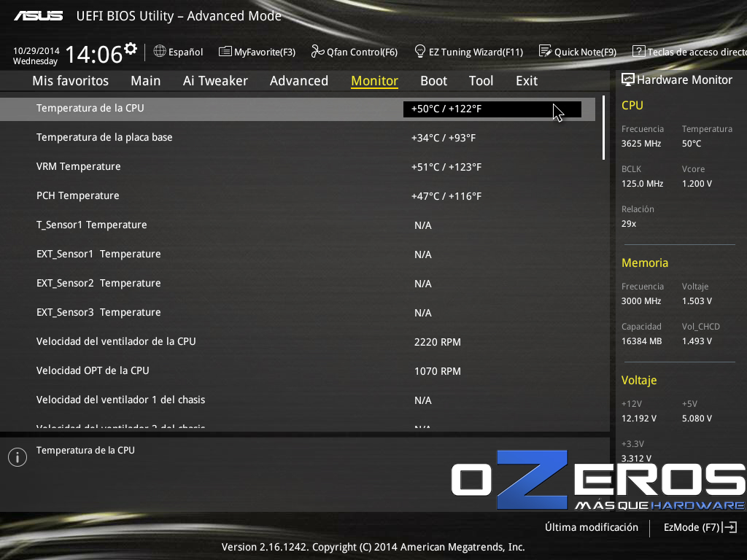Click the 1070 RPM value
The height and width of the screenshot is (560, 747).
coord(438,371)
